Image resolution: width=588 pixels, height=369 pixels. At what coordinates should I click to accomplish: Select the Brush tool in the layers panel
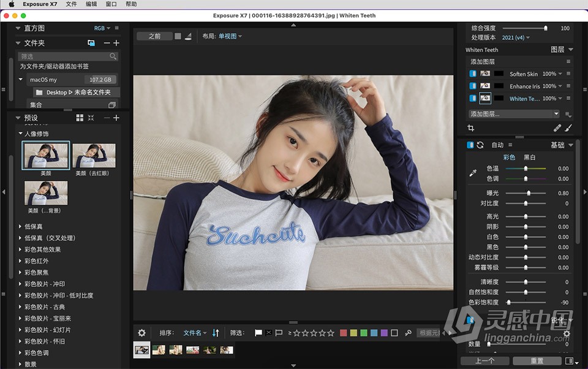pos(568,127)
